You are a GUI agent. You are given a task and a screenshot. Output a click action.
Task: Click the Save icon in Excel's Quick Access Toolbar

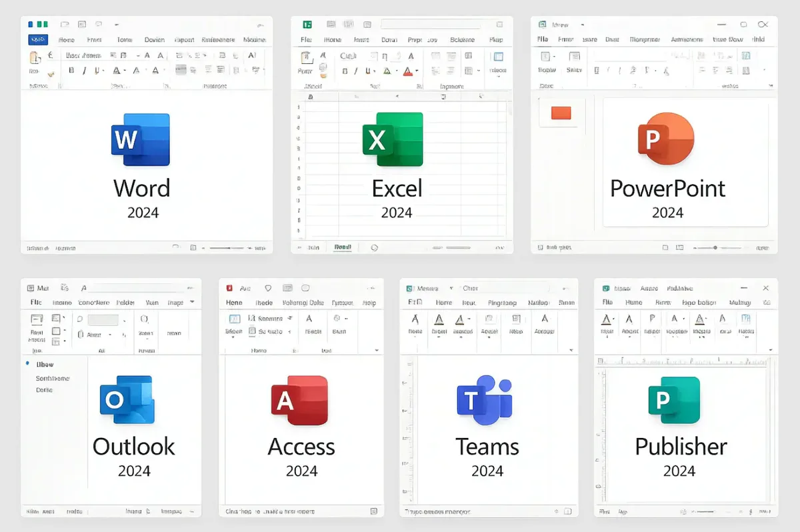332,23
